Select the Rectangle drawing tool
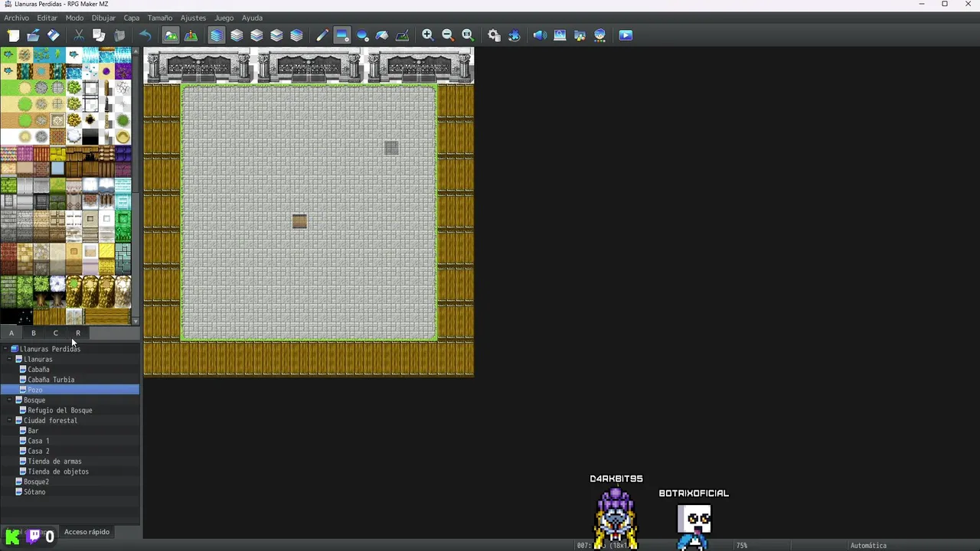The width and height of the screenshot is (980, 551). coord(342,35)
